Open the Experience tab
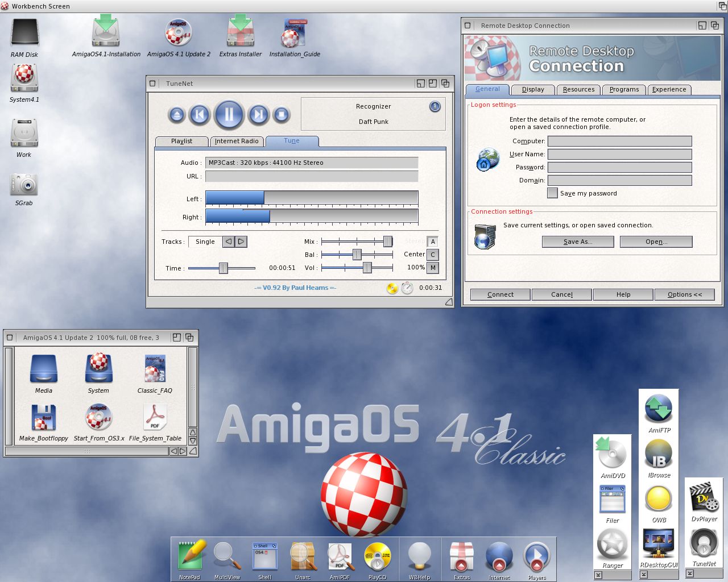Viewport: 728px width, 582px height. [669, 89]
